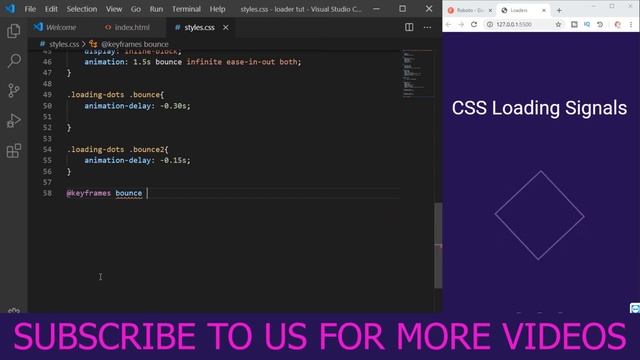Click 'CSS Loading Signals' heading in browser
640x360 pixels.
(x=539, y=109)
